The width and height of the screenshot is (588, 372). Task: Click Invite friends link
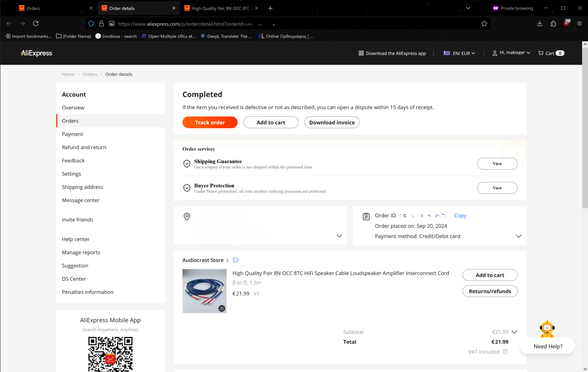(x=78, y=220)
